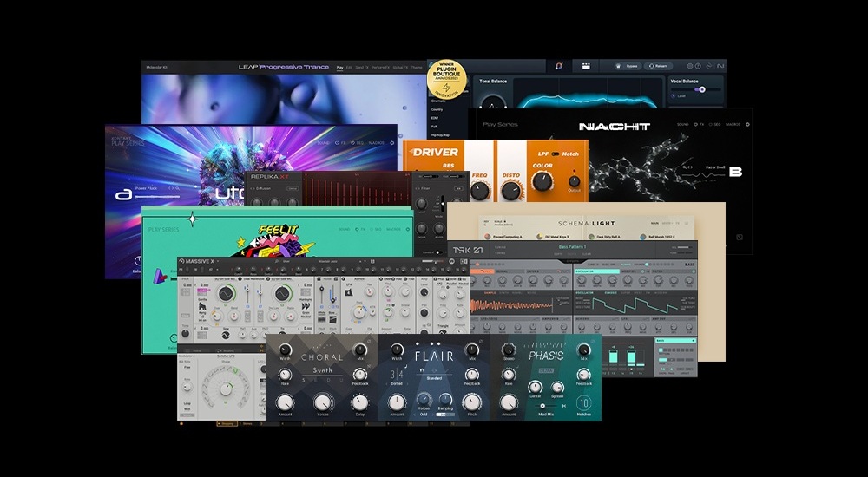This screenshot has height=477, width=868.
Task: Toggle the FX power icon in Feel It
Action: (357, 229)
